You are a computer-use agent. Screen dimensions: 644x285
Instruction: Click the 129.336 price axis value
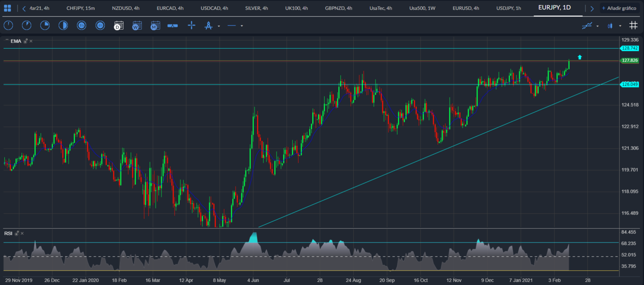(630, 40)
